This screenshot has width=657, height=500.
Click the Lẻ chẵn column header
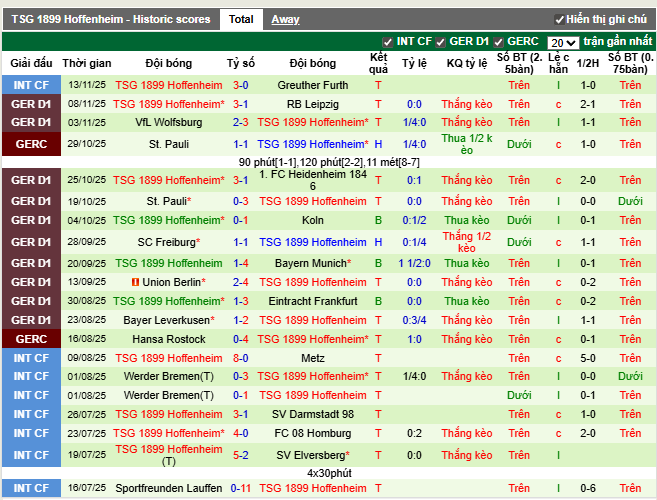[559, 63]
